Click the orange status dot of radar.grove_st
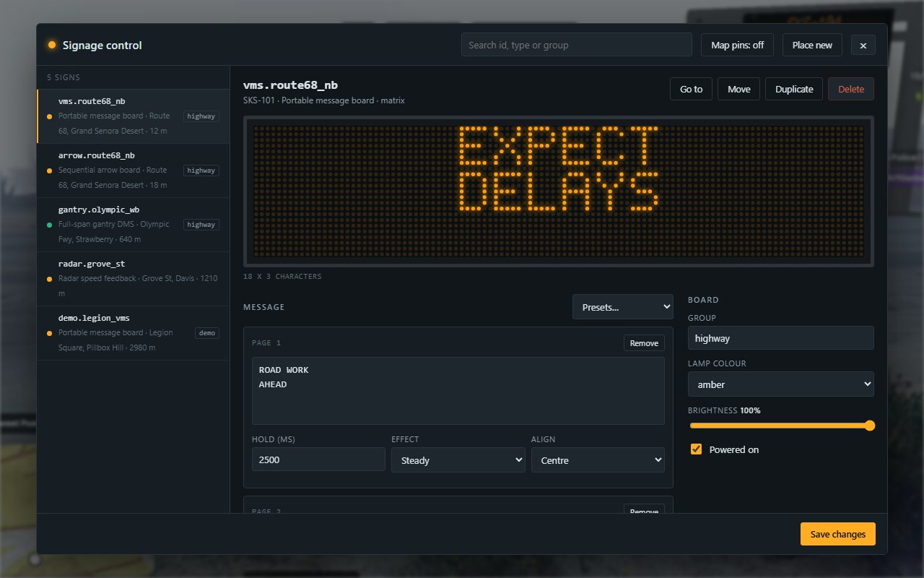The image size is (924, 578). click(x=49, y=279)
